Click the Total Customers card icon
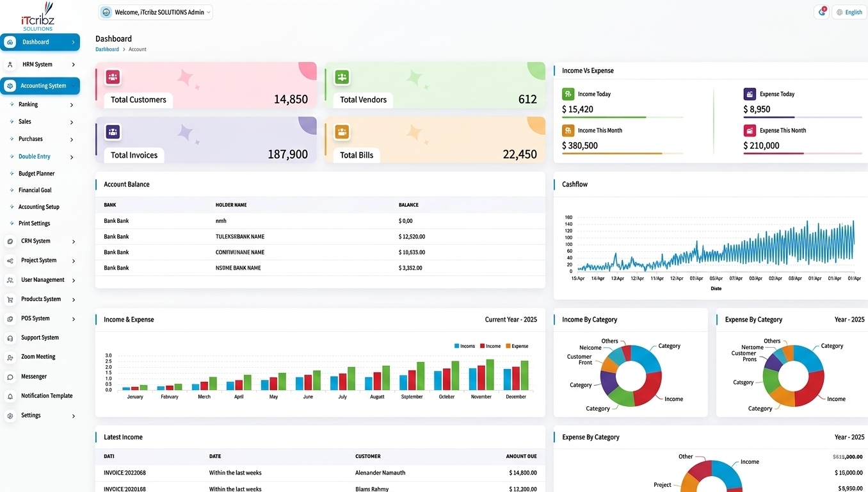868x492 pixels. (113, 78)
